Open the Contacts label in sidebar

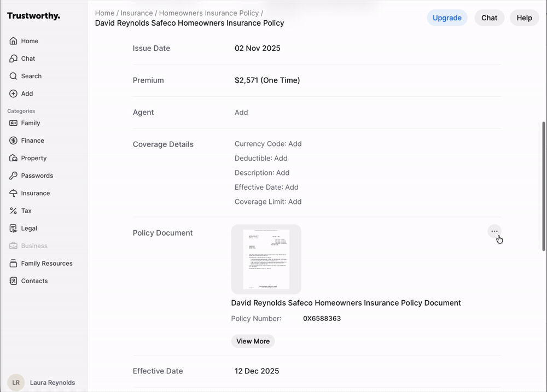pyautogui.click(x=34, y=281)
